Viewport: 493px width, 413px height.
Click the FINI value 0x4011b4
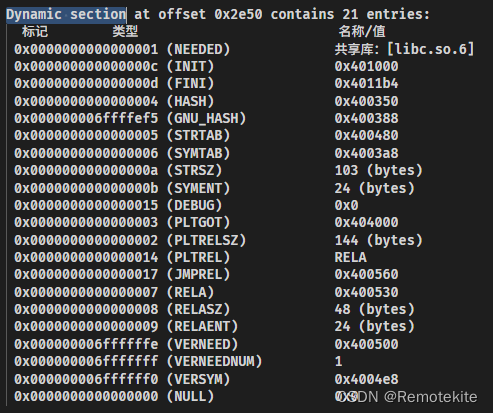pyautogui.click(x=366, y=83)
